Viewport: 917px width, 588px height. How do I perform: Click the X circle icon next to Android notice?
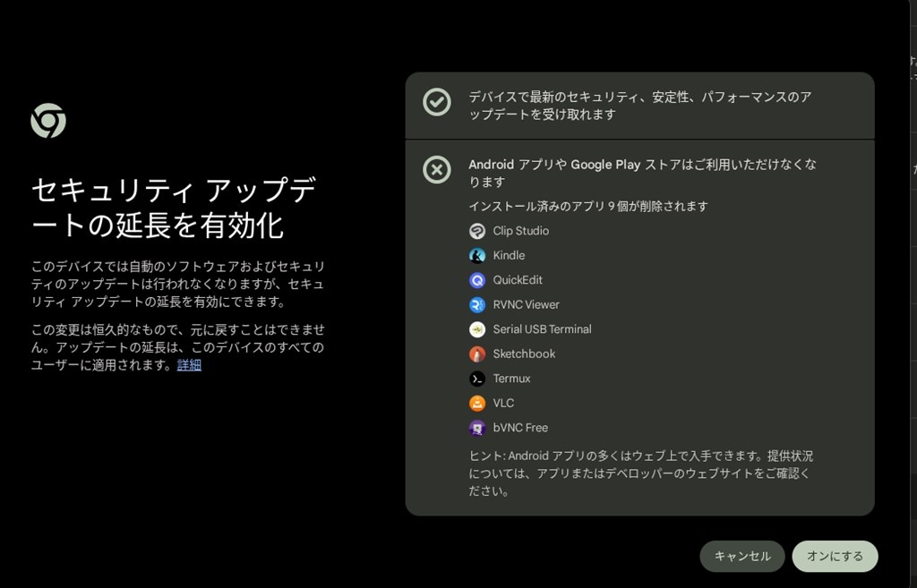(436, 170)
